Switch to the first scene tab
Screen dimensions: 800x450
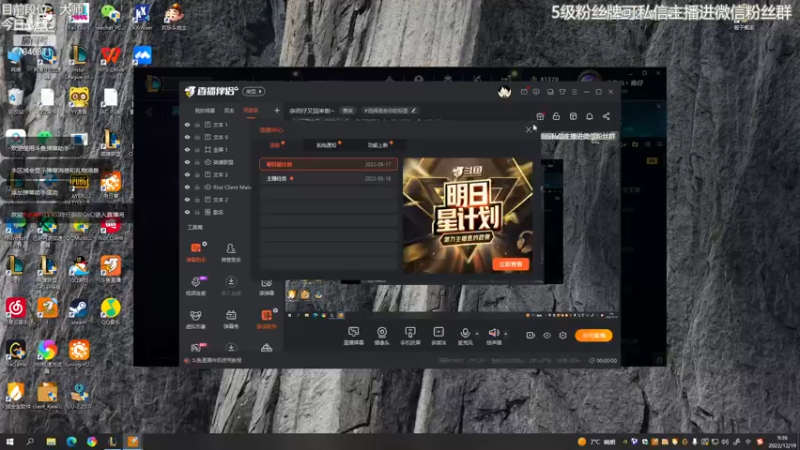[205, 110]
